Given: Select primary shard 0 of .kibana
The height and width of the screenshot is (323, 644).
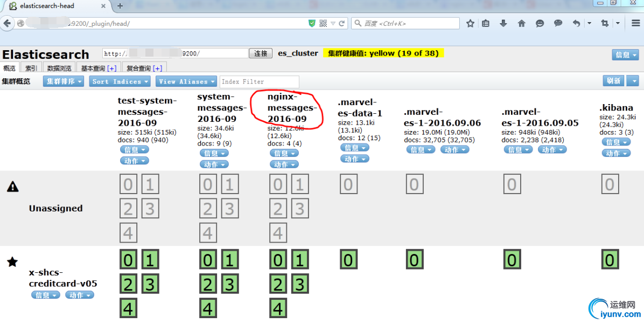Looking at the screenshot, I should pos(610,260).
